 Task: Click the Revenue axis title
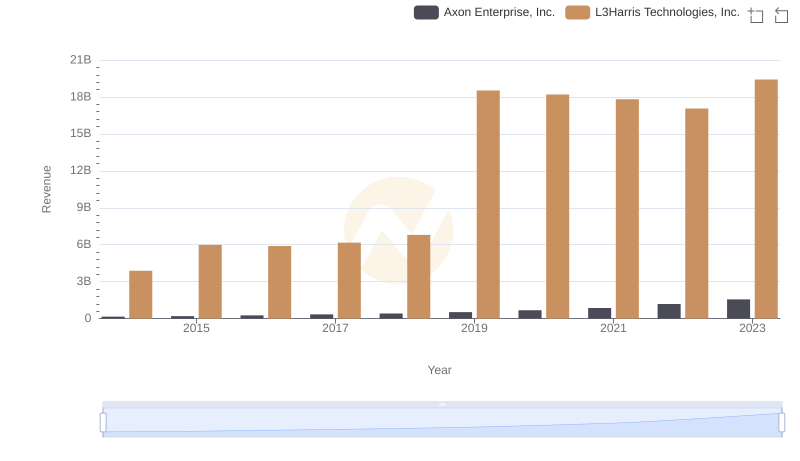coord(46,189)
